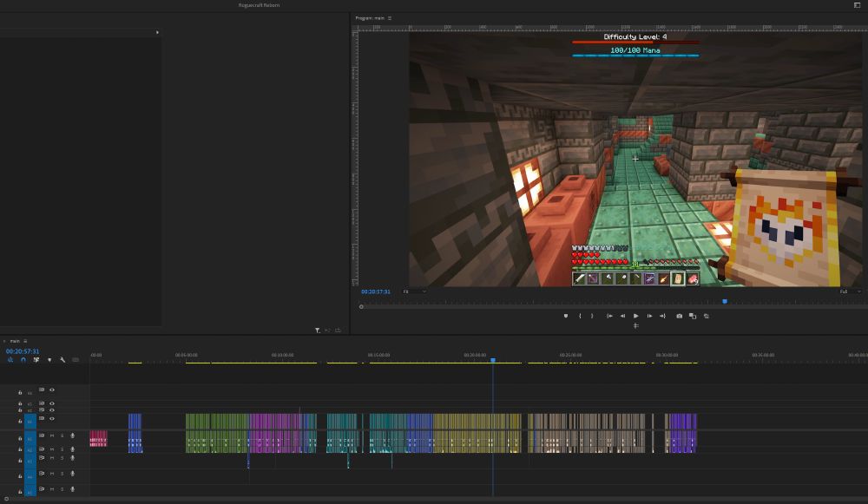The image size is (868, 504).
Task: Export a frame with the camera icon
Action: pos(680,316)
